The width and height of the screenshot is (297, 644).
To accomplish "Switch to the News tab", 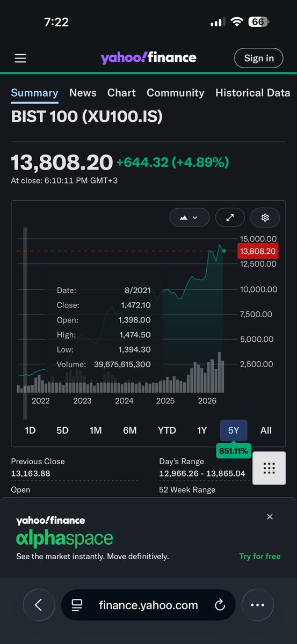I will click(83, 93).
